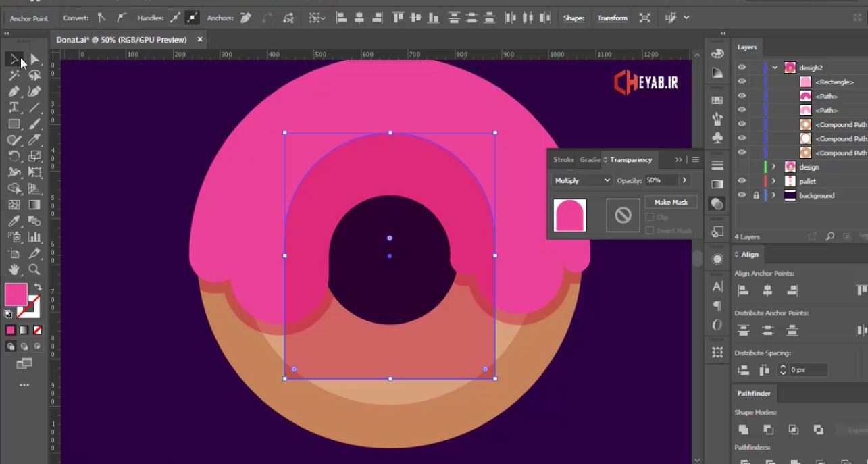Select the Paintbrush tool
This screenshot has height=464, width=868.
coord(34,124)
